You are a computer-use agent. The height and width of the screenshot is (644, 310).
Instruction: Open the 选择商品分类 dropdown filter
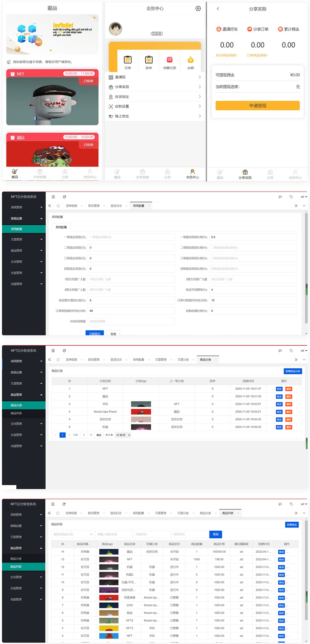pos(73,534)
